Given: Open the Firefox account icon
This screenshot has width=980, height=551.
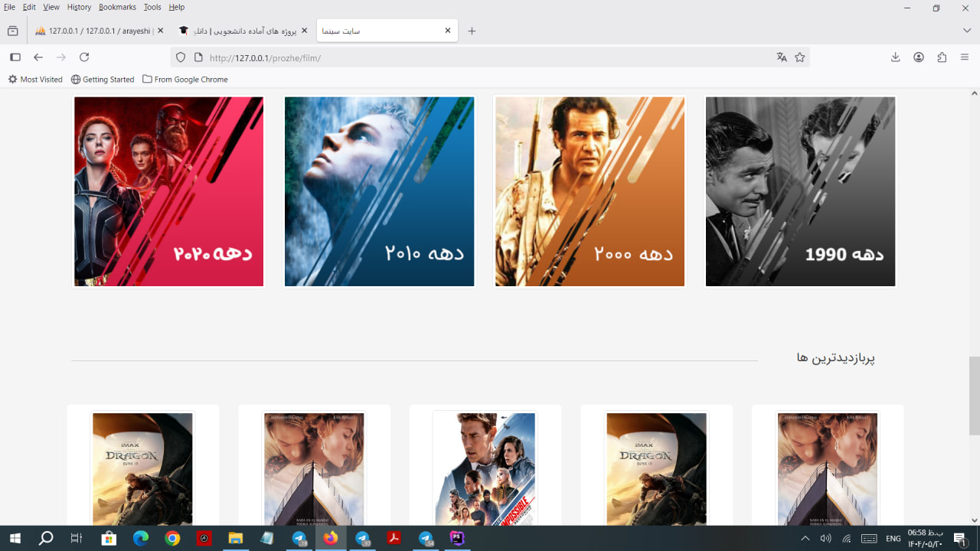Looking at the screenshot, I should (919, 57).
